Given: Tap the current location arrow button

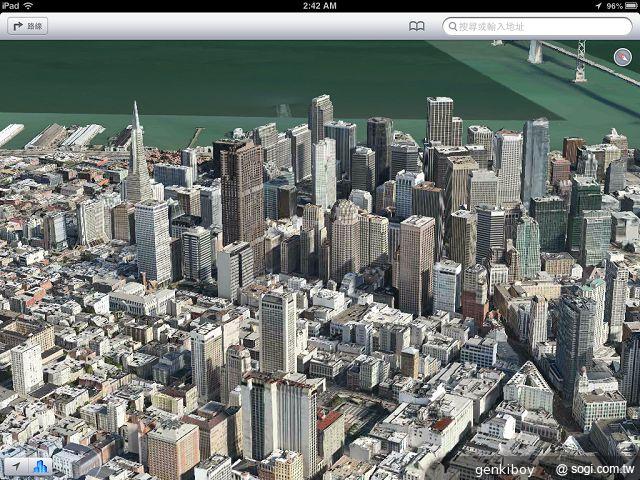Looking at the screenshot, I should 16,466.
